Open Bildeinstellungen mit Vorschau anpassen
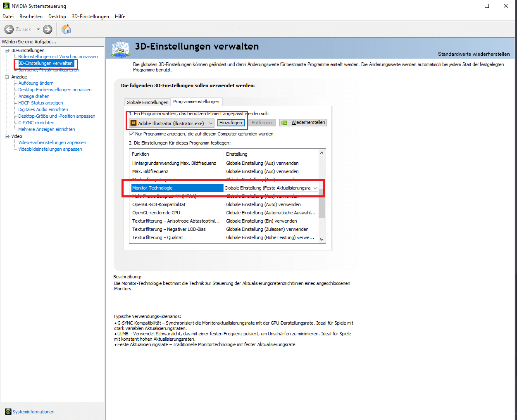This screenshot has width=517, height=420. (58, 57)
